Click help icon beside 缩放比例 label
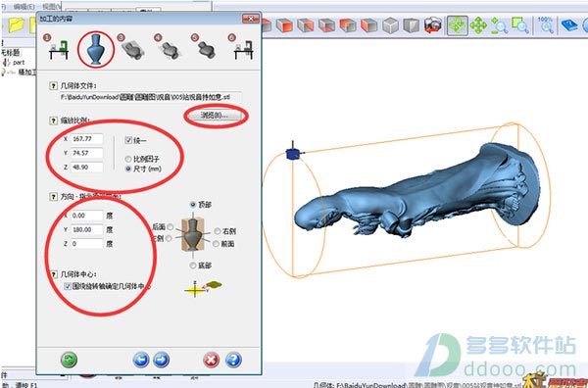 coord(53,121)
